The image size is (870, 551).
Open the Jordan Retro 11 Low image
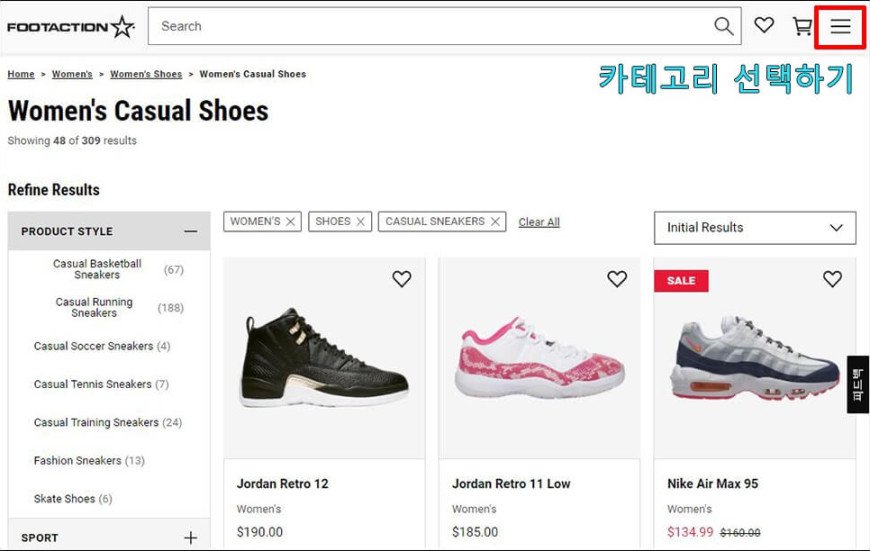coord(540,358)
